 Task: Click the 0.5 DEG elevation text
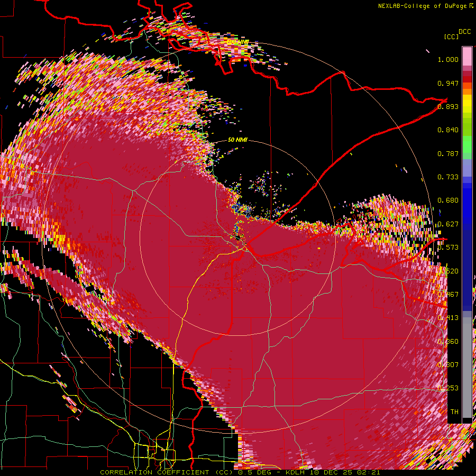point(254,472)
